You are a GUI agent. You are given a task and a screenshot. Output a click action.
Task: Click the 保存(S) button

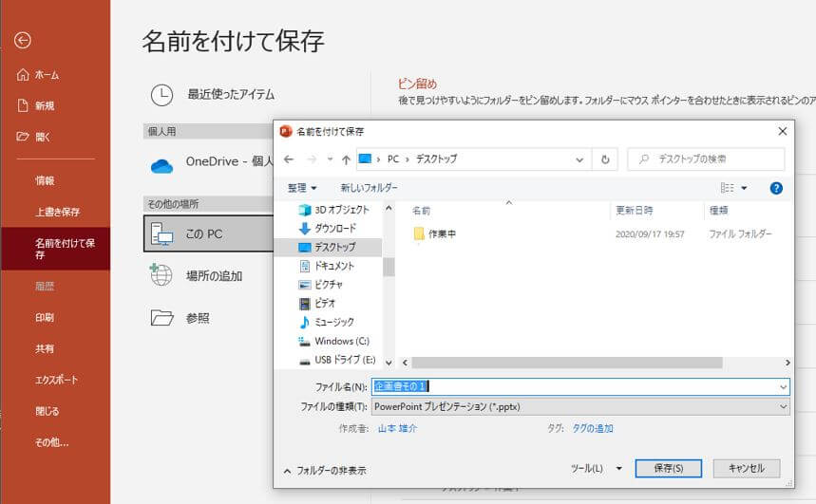point(668,468)
